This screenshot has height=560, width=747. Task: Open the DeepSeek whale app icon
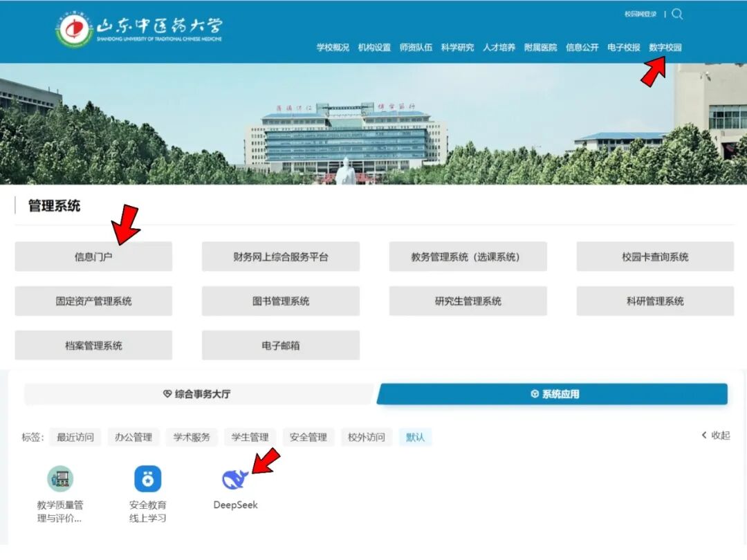pyautogui.click(x=235, y=479)
